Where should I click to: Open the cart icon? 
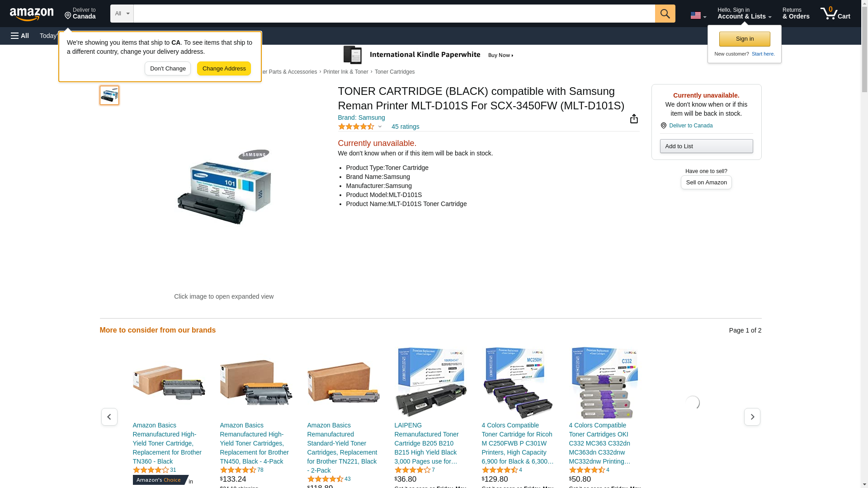coord(835,14)
